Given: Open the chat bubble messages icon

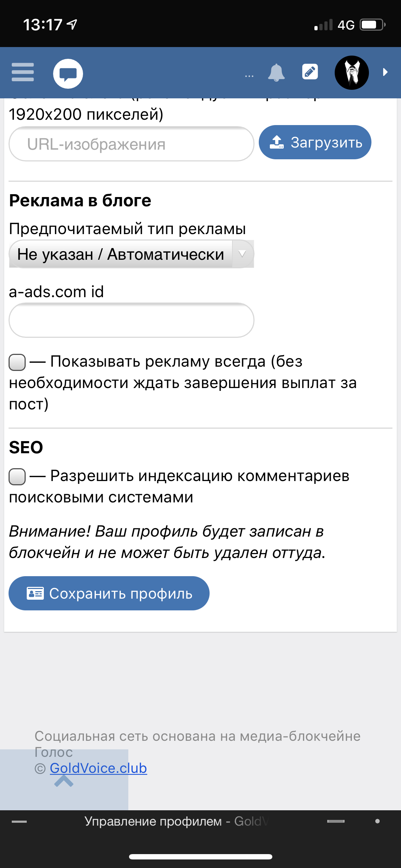Looking at the screenshot, I should 68,73.
